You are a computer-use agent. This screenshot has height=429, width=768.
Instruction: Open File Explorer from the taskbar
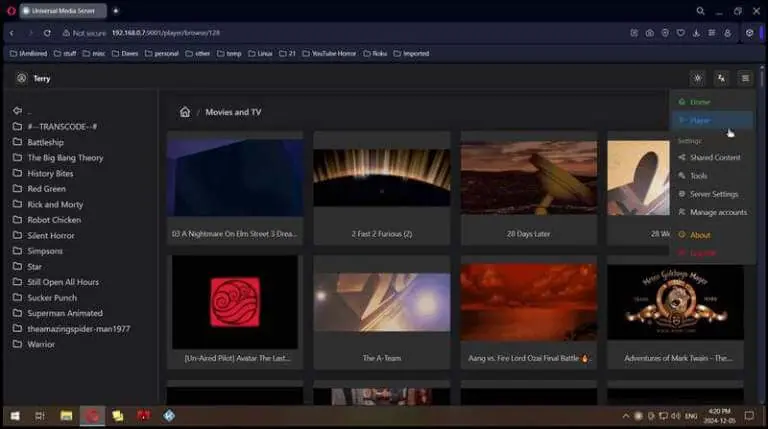(66, 416)
